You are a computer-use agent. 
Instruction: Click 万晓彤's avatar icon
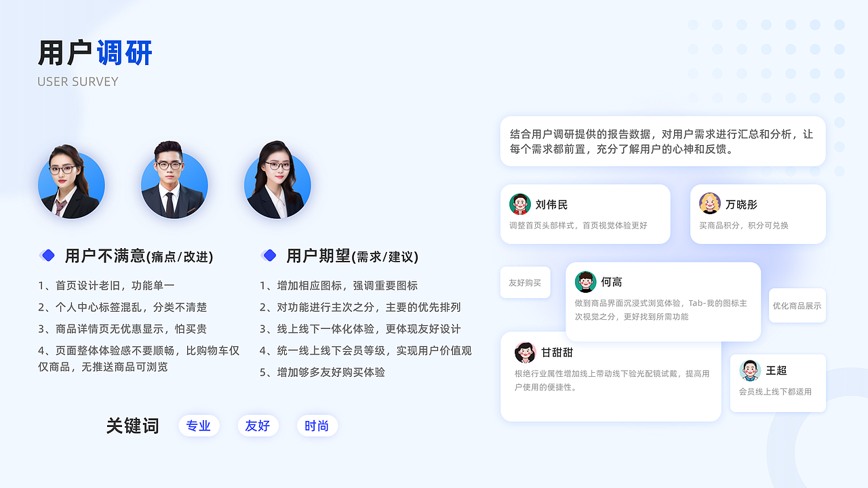710,203
